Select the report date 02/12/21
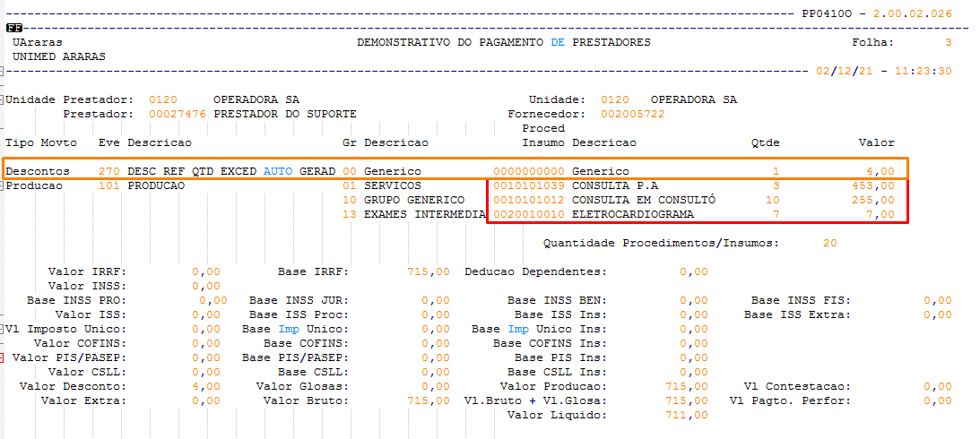 pos(845,71)
